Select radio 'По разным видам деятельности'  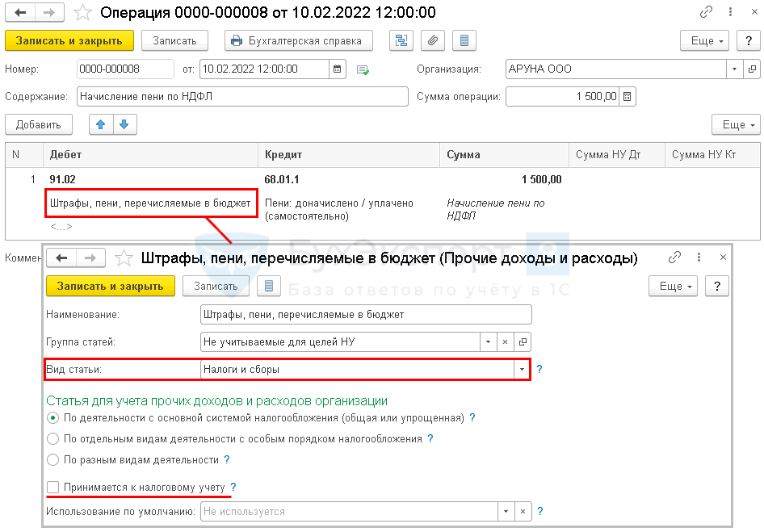pos(53,460)
